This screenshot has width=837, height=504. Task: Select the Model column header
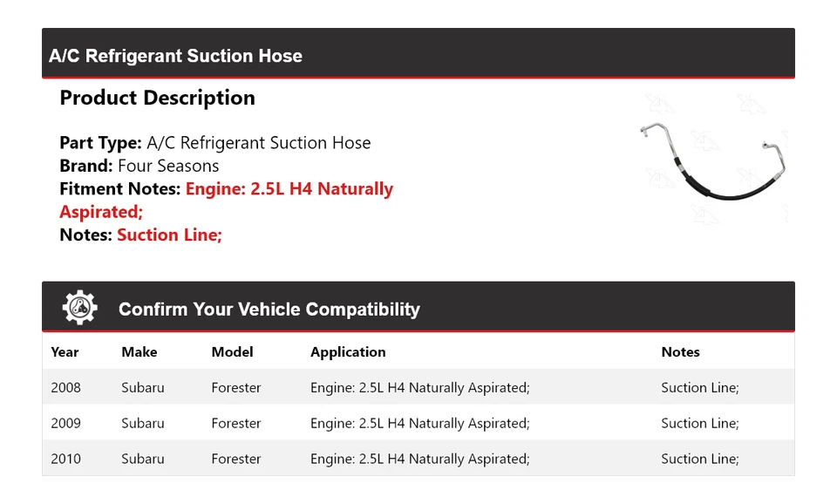pyautogui.click(x=232, y=352)
